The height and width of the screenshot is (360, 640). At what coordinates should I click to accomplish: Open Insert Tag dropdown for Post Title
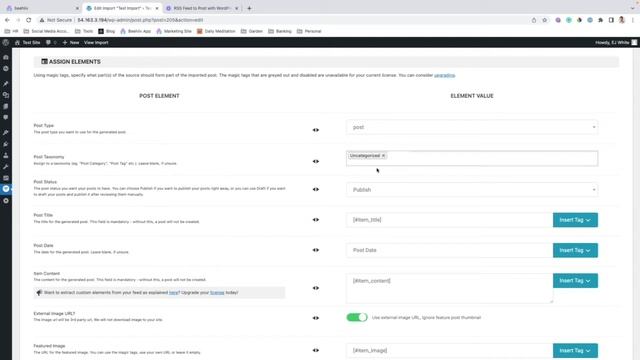click(575, 220)
